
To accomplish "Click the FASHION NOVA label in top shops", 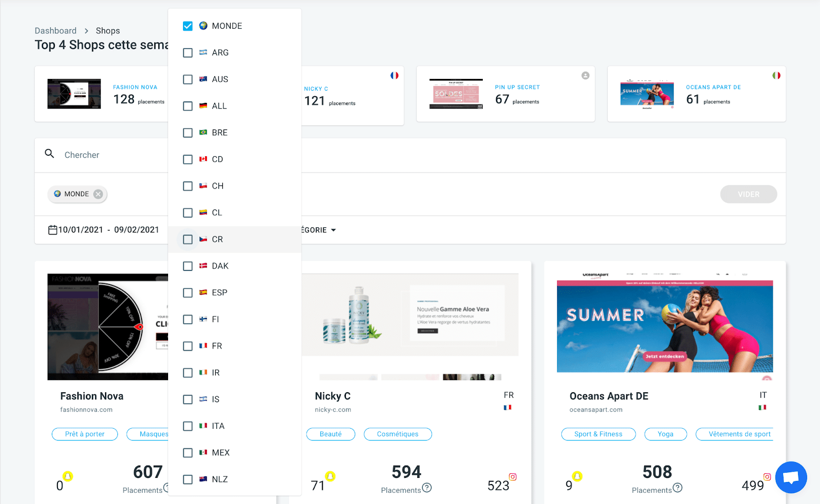I will pyautogui.click(x=135, y=87).
